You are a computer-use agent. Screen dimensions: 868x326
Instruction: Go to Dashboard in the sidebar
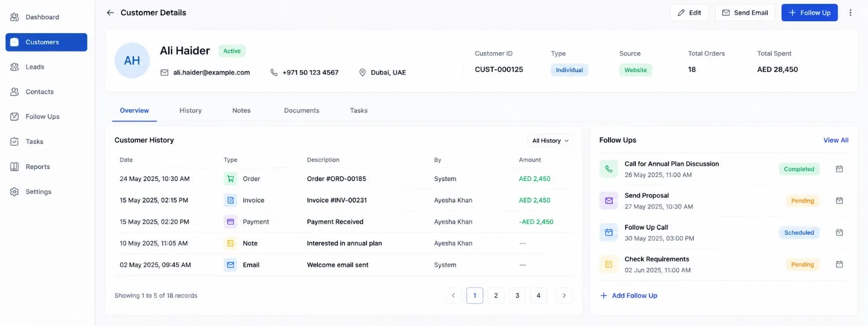(46, 17)
